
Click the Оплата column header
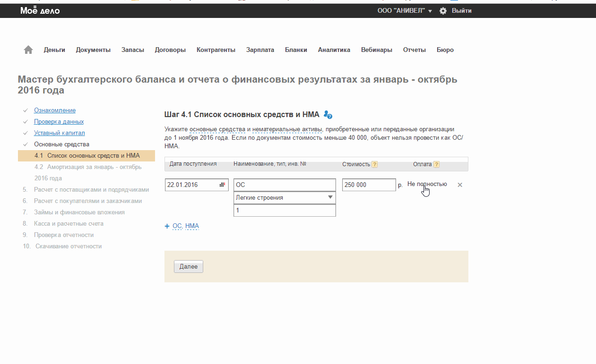point(422,164)
